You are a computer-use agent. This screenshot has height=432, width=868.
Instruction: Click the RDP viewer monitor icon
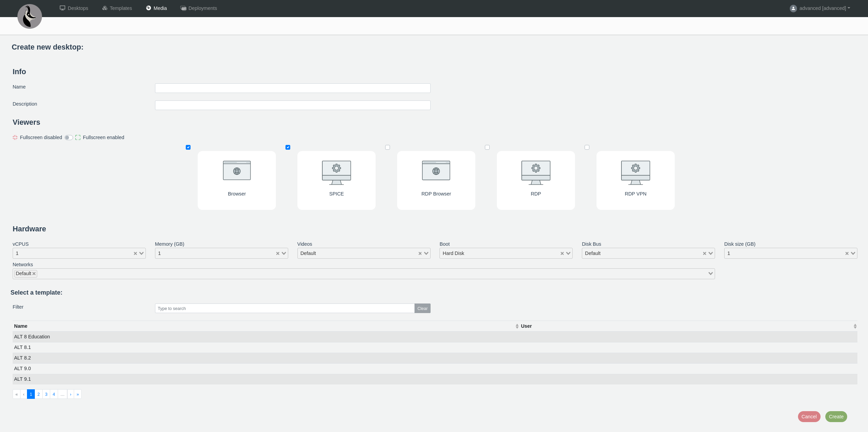tap(536, 172)
